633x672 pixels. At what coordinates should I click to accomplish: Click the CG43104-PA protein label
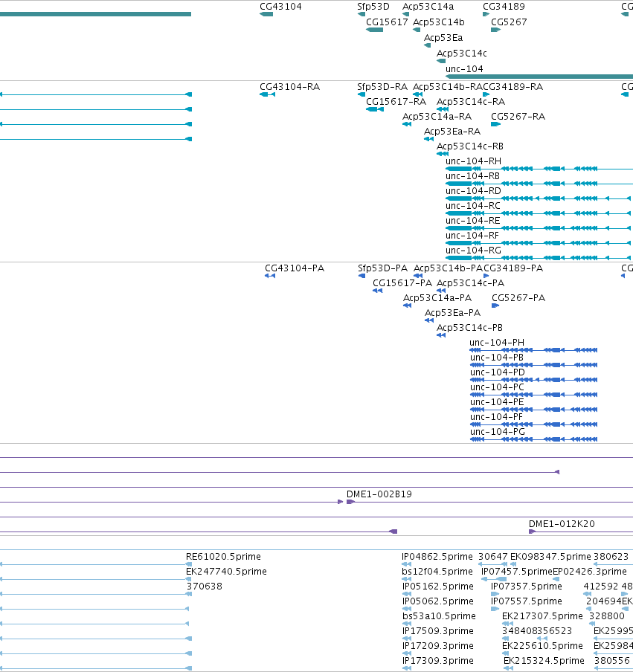pos(295,268)
